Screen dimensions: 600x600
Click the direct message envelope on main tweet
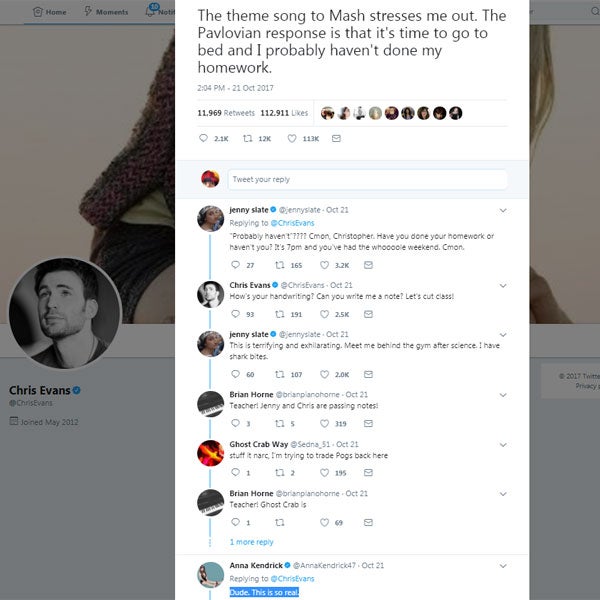[336, 138]
